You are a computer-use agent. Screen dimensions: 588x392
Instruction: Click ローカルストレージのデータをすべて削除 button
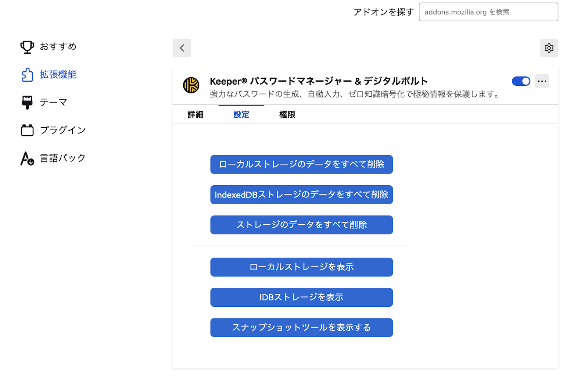pos(302,164)
